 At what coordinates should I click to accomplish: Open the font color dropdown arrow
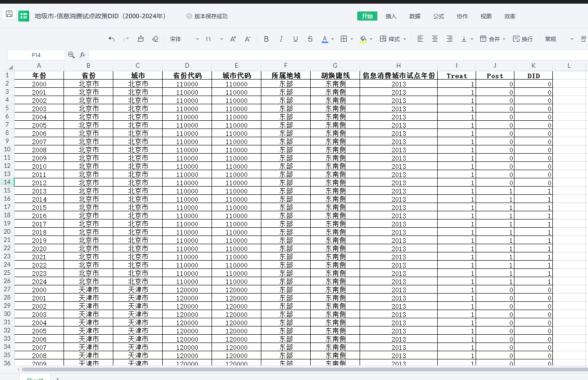333,39
